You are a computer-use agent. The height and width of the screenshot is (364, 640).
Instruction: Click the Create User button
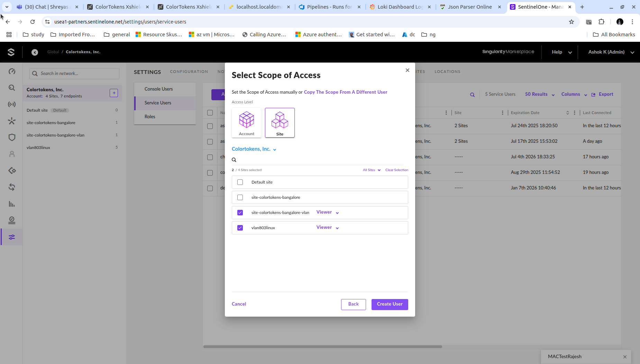(x=389, y=304)
